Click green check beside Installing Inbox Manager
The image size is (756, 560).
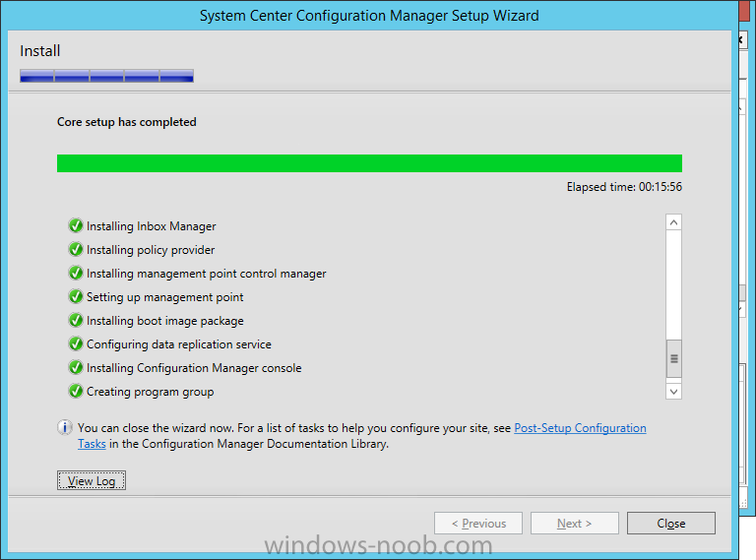(x=76, y=225)
